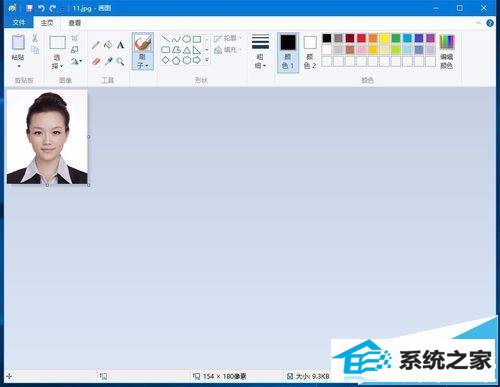This screenshot has height=387, width=500.
Task: Choose the Rounded rectangle shape
Action: click(165, 50)
